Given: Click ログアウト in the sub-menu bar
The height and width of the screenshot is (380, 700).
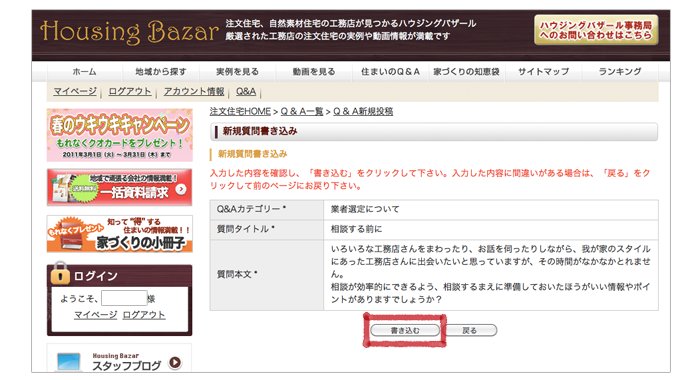Looking at the screenshot, I should pyautogui.click(x=130, y=91).
